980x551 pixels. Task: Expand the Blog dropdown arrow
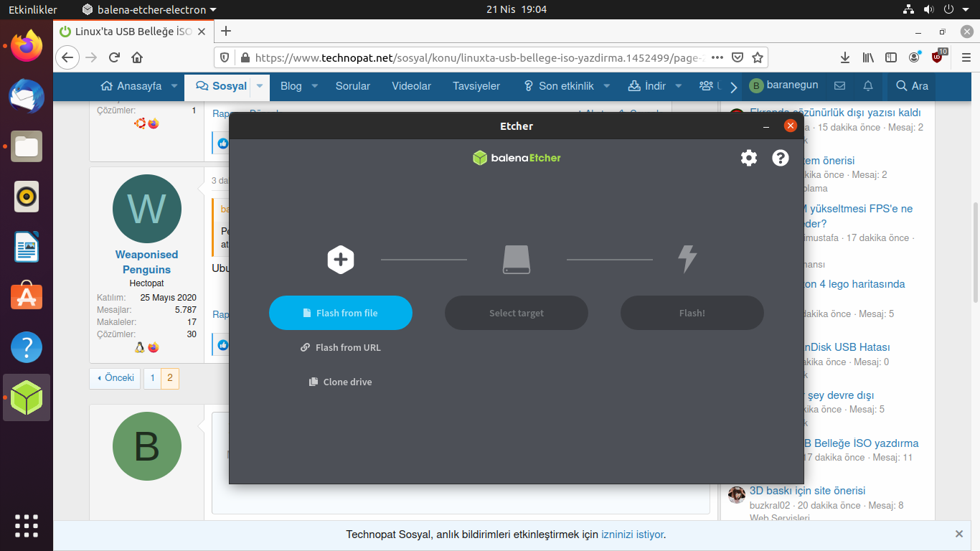[x=314, y=86]
